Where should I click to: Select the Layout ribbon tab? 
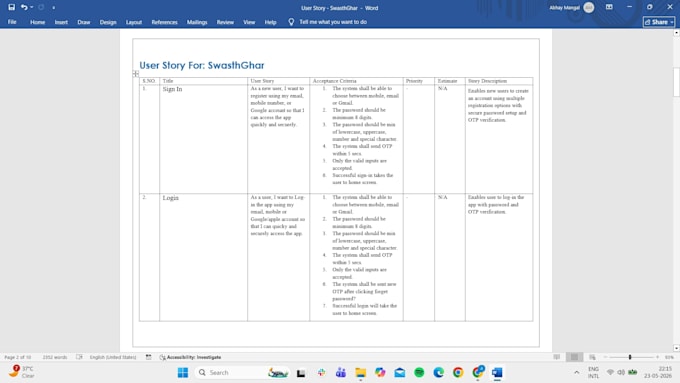pos(134,22)
